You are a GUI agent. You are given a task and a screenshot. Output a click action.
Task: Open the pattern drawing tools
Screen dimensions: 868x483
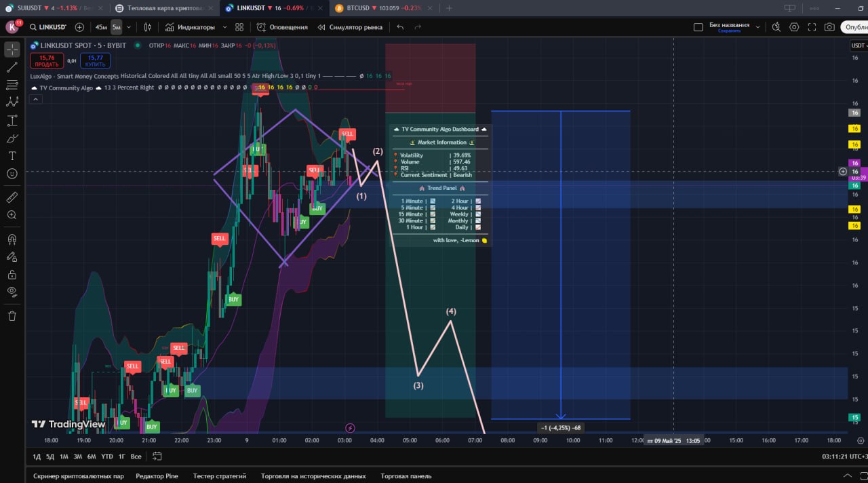[12, 102]
